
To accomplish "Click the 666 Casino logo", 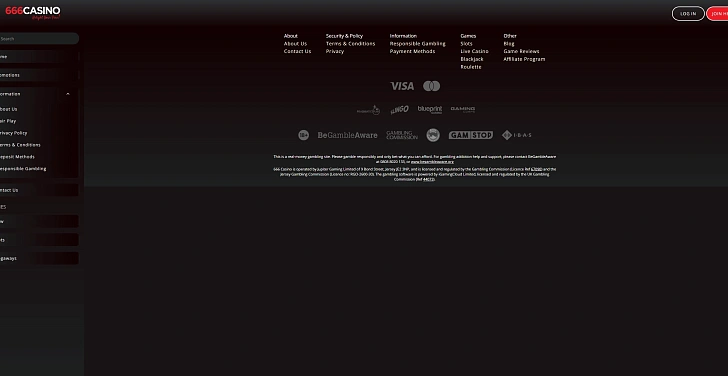I will [32, 13].
